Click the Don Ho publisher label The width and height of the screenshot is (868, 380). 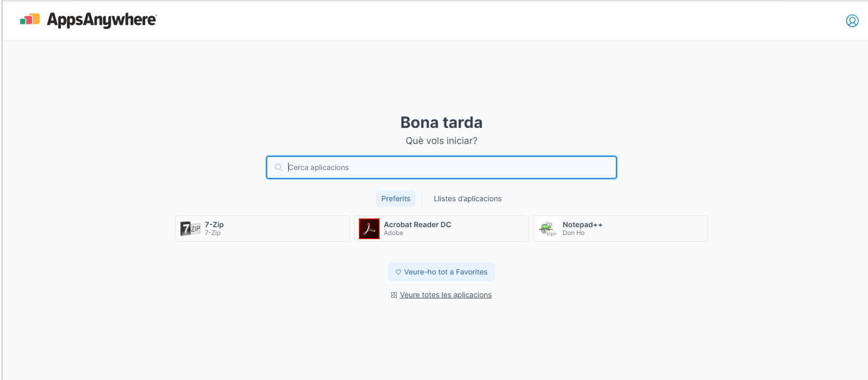coord(574,233)
